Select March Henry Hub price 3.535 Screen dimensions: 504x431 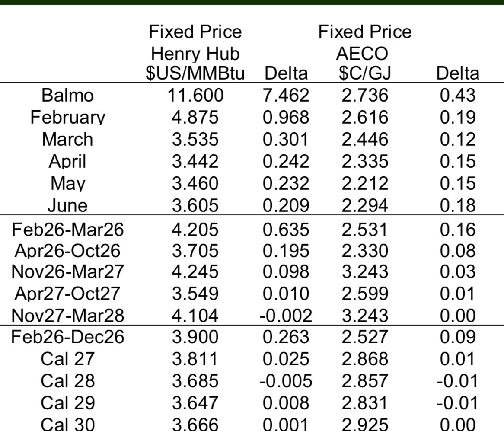coord(195,140)
